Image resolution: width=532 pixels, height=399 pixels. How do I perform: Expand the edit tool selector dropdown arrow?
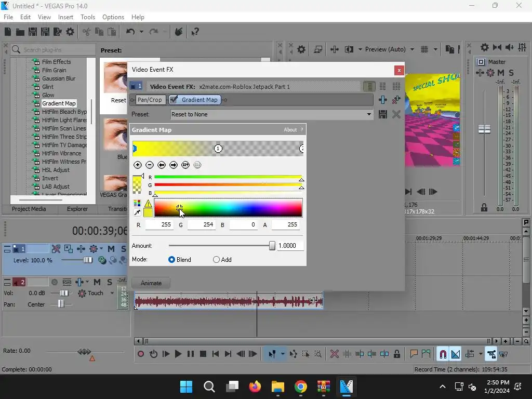[x=282, y=354]
